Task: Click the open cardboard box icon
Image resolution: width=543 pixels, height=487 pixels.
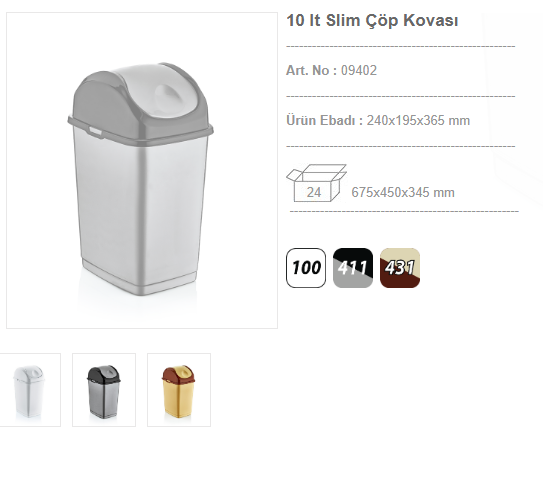Action: (x=316, y=183)
